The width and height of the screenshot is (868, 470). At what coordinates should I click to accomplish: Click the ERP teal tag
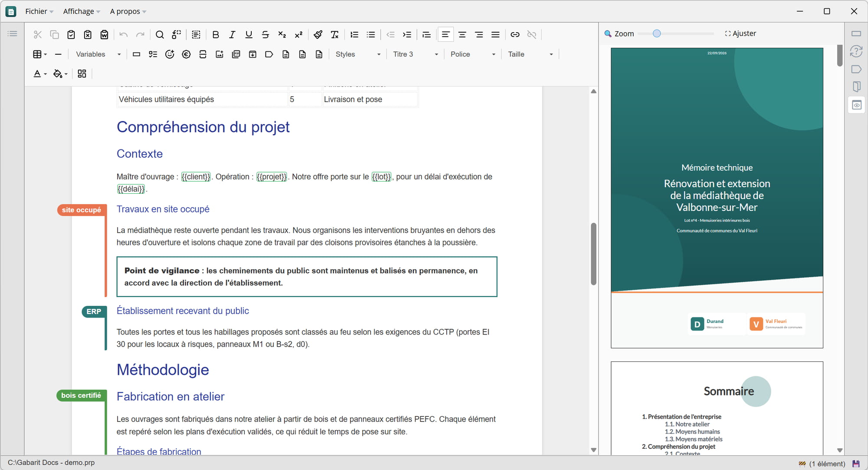[x=93, y=311]
